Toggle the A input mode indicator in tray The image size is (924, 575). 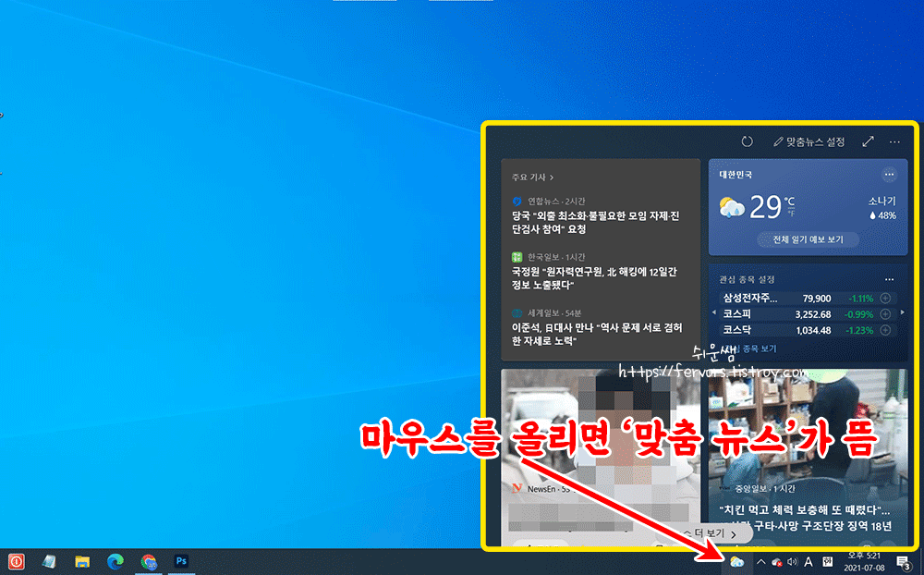(808, 562)
